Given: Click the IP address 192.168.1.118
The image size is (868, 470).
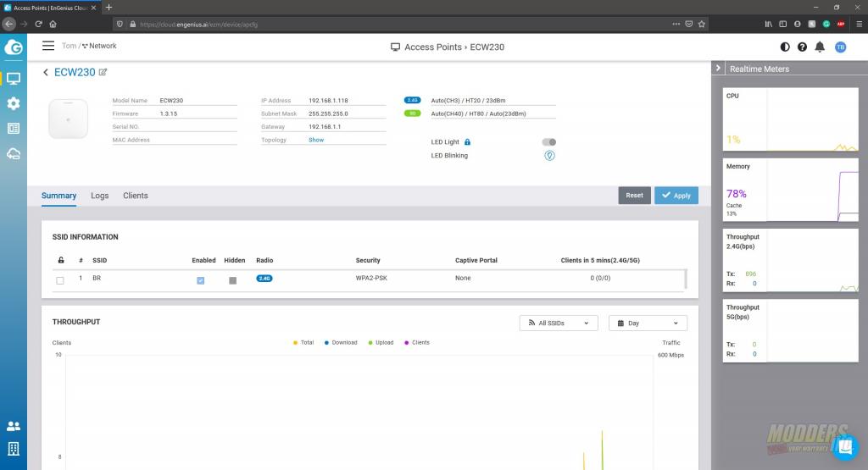Looking at the screenshot, I should coord(328,101).
